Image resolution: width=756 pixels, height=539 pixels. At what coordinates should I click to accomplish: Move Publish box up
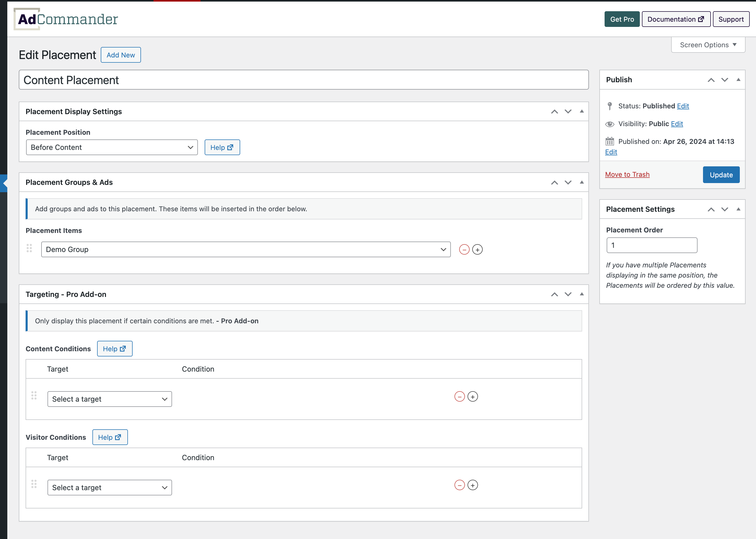point(711,80)
